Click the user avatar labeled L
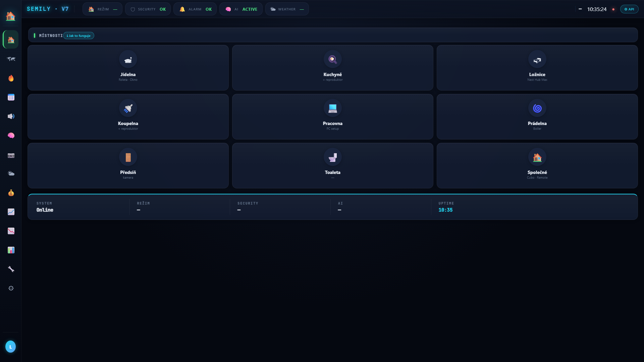 pos(10,347)
